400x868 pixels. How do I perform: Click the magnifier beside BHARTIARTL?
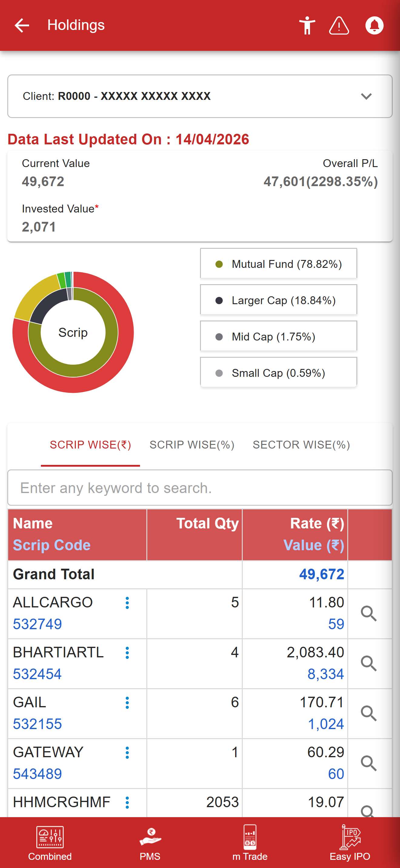(368, 663)
